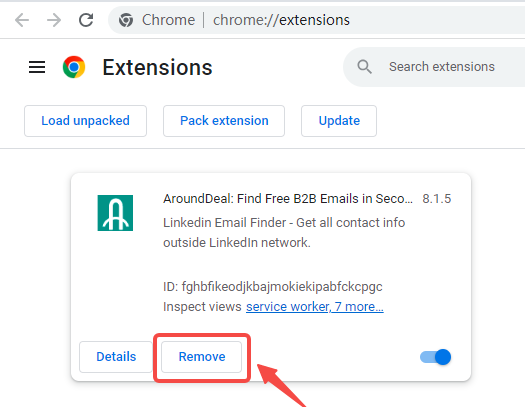Screen dimensions: 525x407
Task: Click the Update button
Action: point(339,121)
